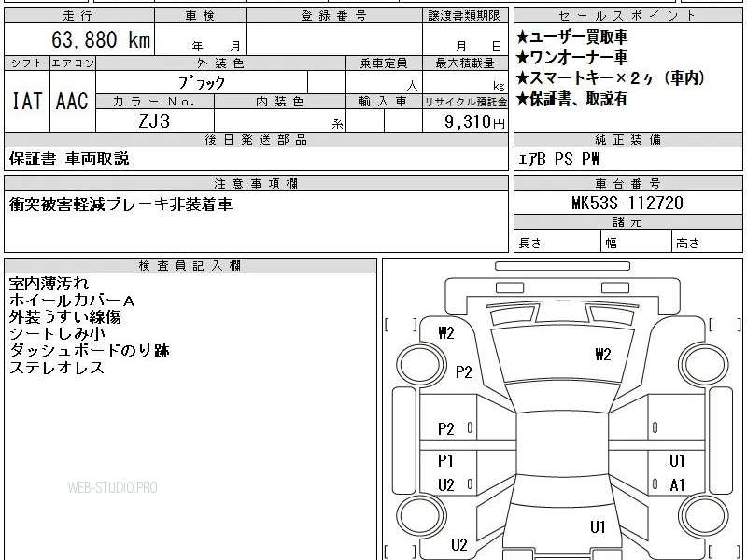Select the inspector note 外装うすい線傷
Image resolution: width=747 pixels, height=560 pixels.
click(65, 317)
